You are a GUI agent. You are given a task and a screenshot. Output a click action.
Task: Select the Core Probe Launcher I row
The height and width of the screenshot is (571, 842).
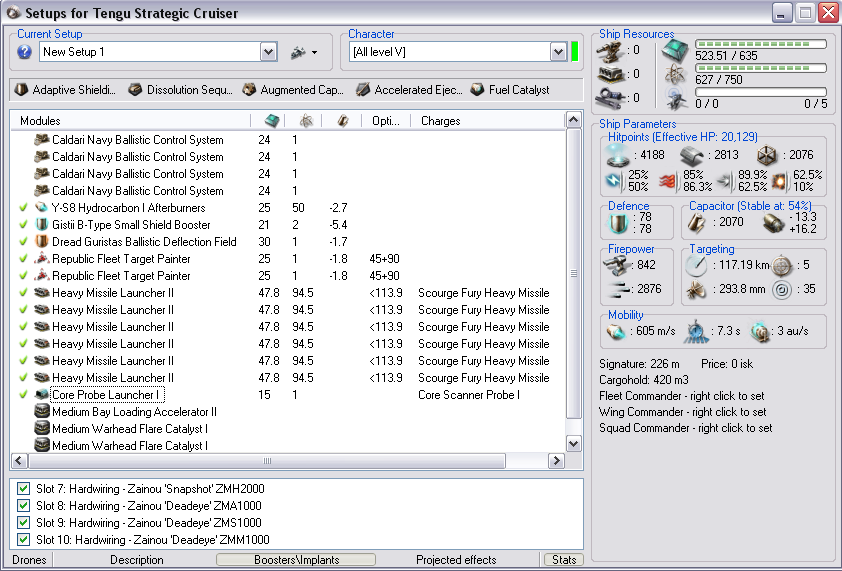288,395
